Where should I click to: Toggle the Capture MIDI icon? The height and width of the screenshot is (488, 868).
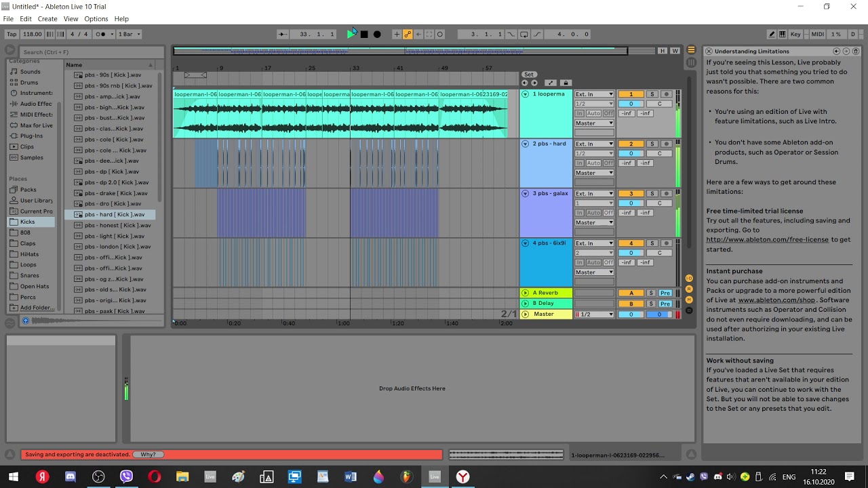429,34
